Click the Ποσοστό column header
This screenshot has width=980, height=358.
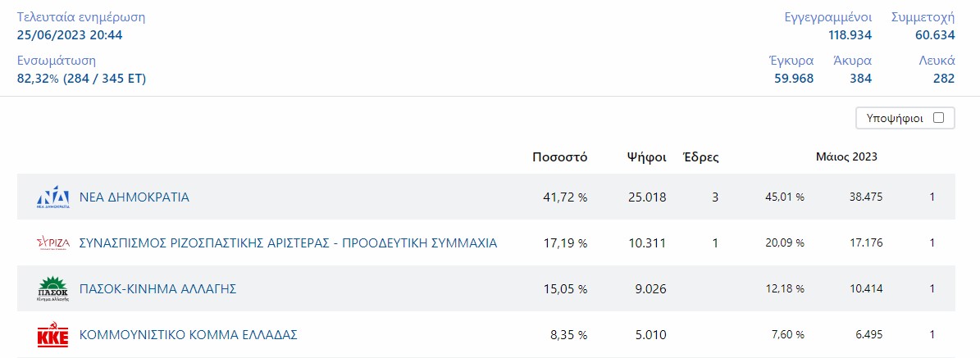(559, 157)
